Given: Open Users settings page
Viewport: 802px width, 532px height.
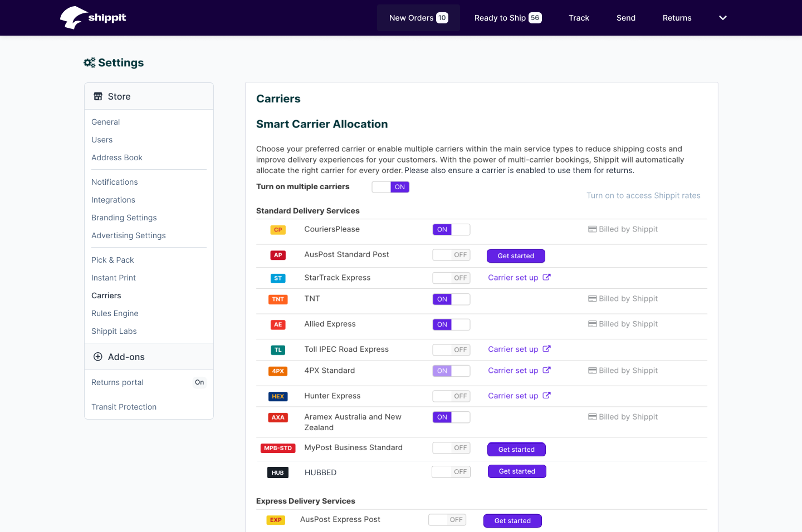Looking at the screenshot, I should coord(102,140).
